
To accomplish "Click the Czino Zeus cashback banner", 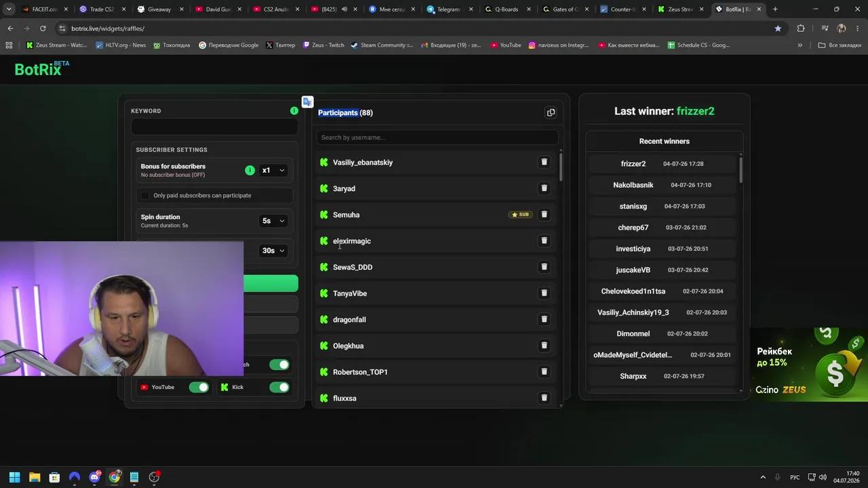I will click(x=808, y=365).
